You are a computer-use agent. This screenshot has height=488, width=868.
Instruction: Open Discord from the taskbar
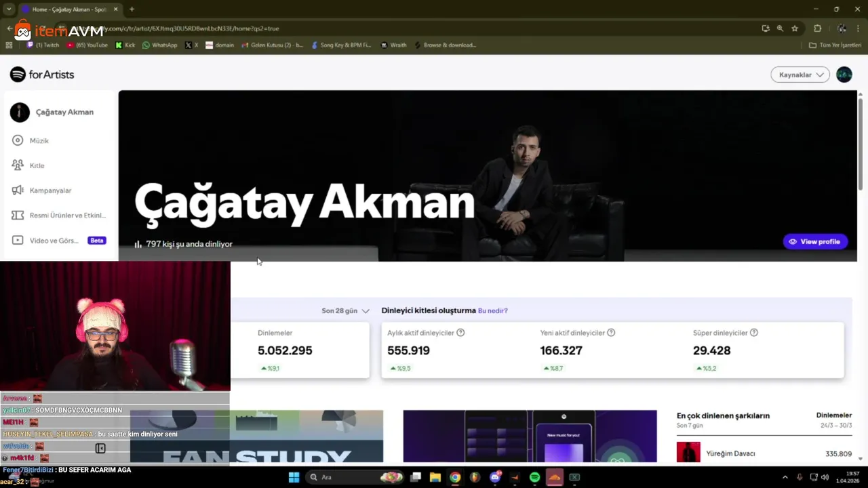pyautogui.click(x=495, y=477)
